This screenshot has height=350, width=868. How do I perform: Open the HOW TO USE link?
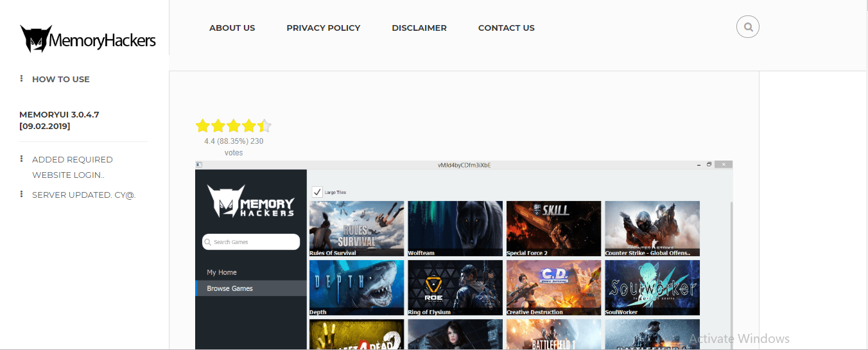tap(61, 79)
